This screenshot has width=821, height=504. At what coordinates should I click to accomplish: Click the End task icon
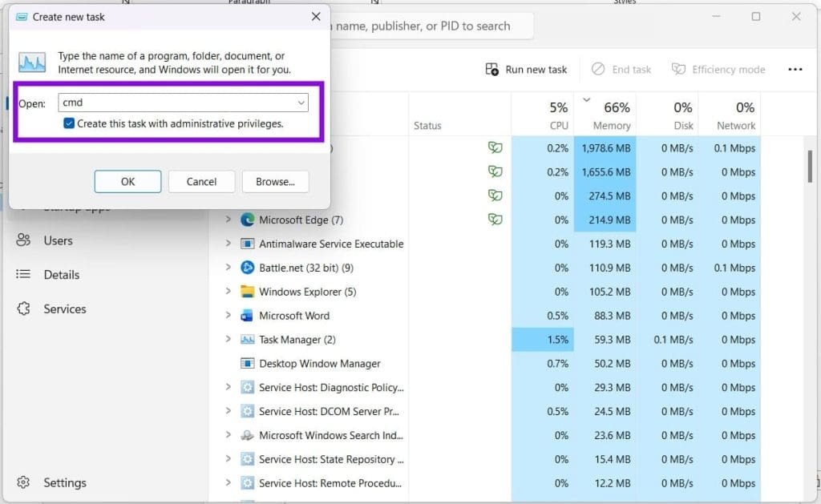pyautogui.click(x=598, y=69)
